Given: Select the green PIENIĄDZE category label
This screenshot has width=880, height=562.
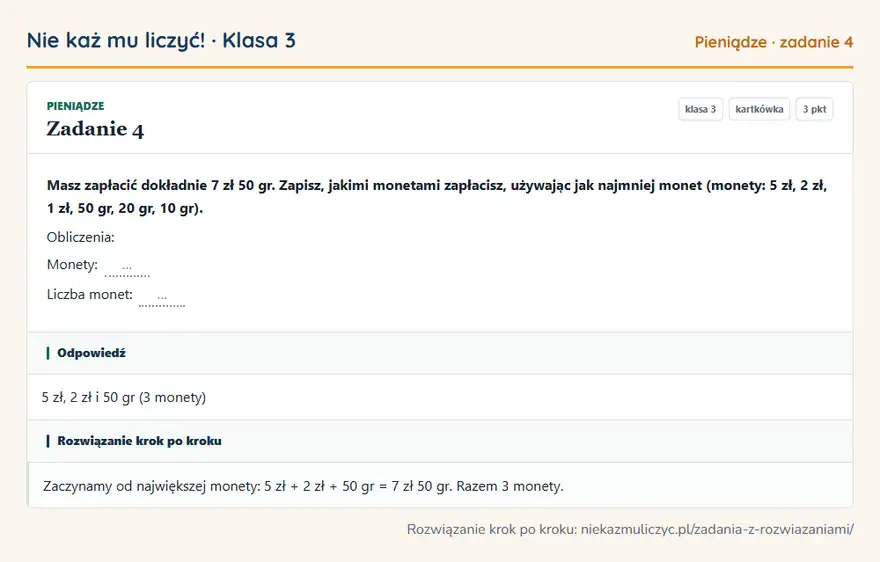Looking at the screenshot, I should [x=75, y=106].
